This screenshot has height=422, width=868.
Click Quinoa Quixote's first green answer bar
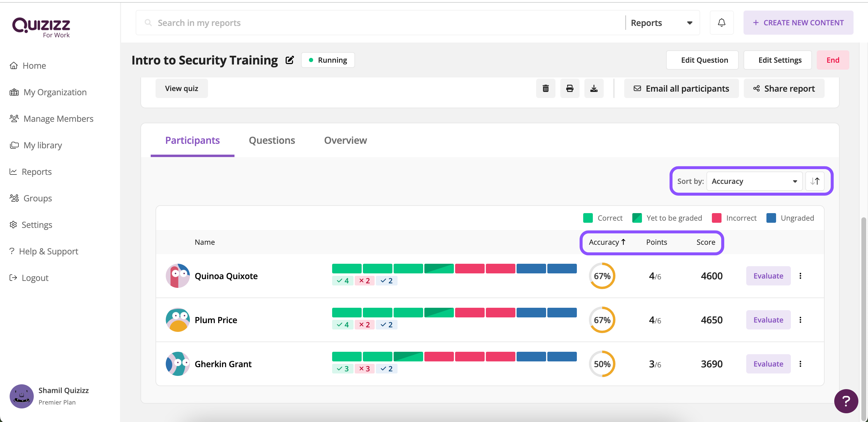[x=347, y=269]
